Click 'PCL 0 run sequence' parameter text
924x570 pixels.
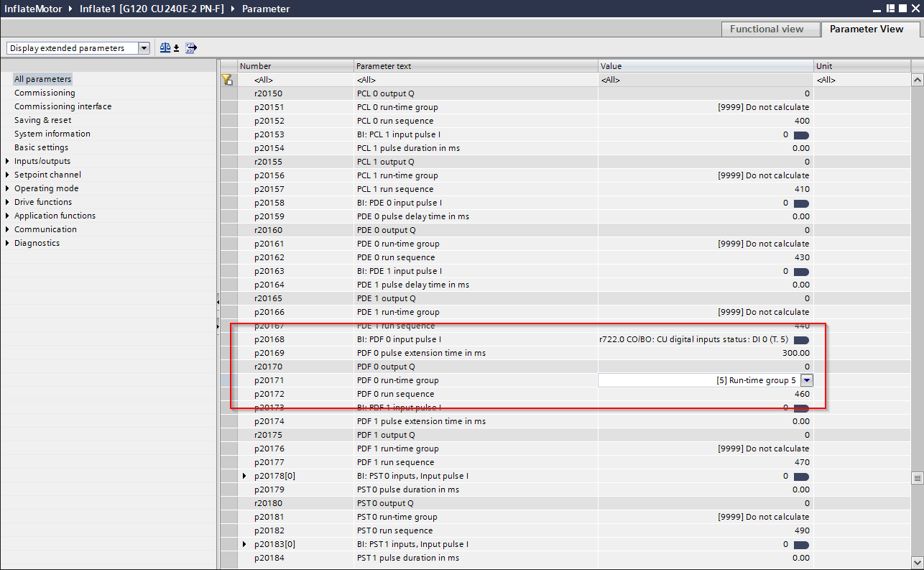click(395, 121)
